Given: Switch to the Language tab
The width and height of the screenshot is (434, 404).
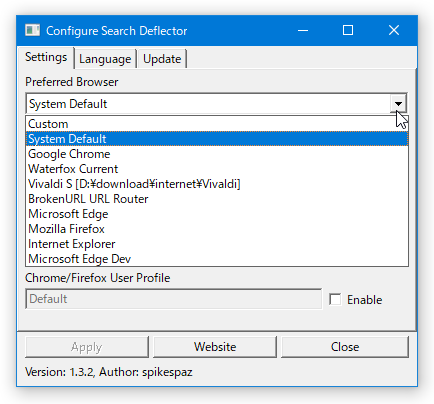Looking at the screenshot, I should (x=105, y=59).
